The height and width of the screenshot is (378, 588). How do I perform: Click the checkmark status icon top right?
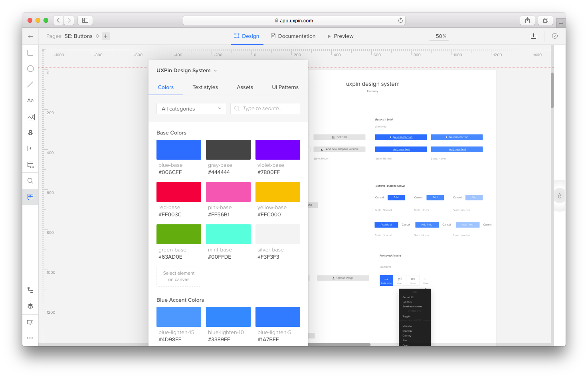(x=555, y=36)
